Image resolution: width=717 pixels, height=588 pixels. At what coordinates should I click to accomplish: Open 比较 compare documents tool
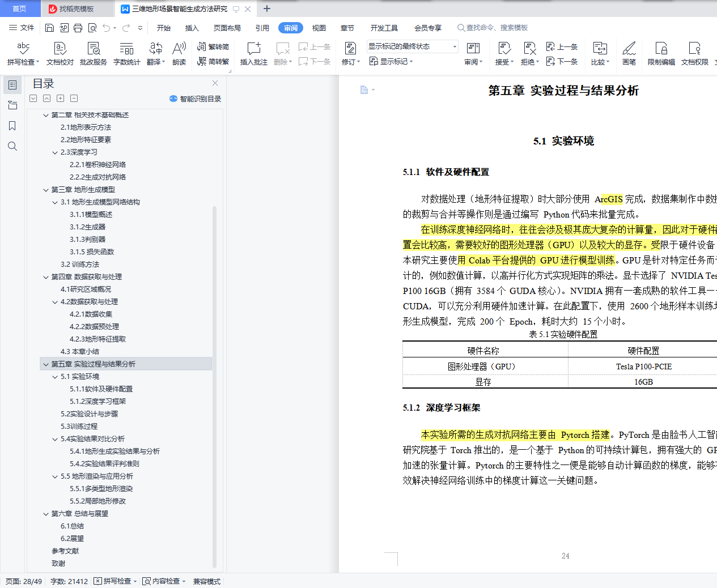click(x=600, y=54)
